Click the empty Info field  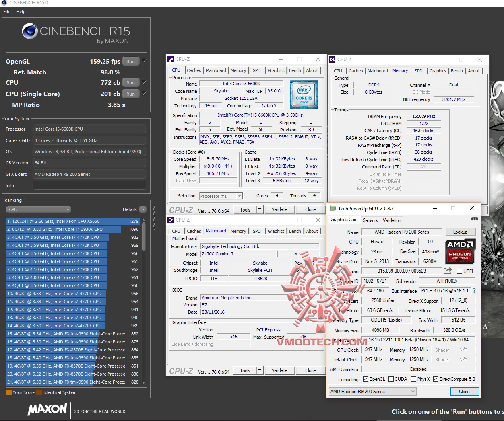point(89,185)
